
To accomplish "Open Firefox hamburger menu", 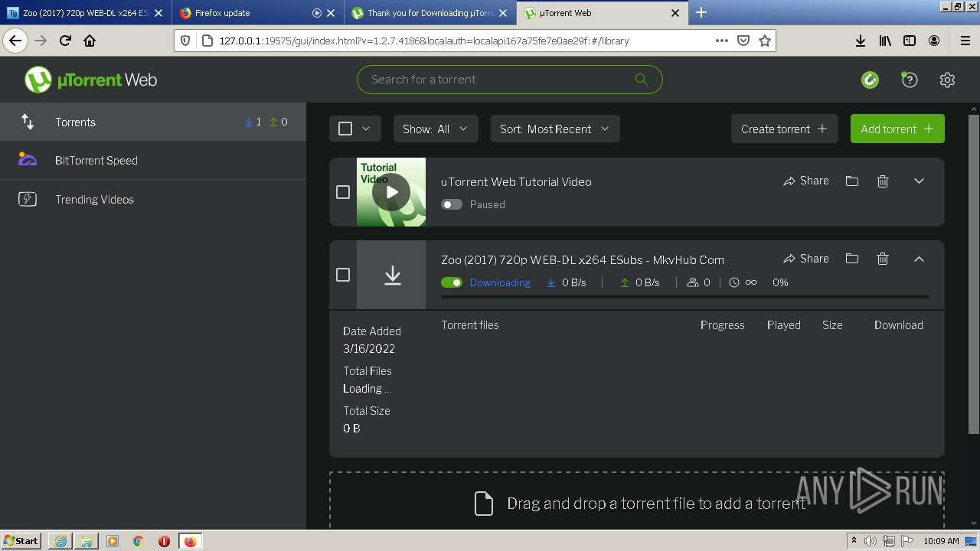I will [965, 41].
